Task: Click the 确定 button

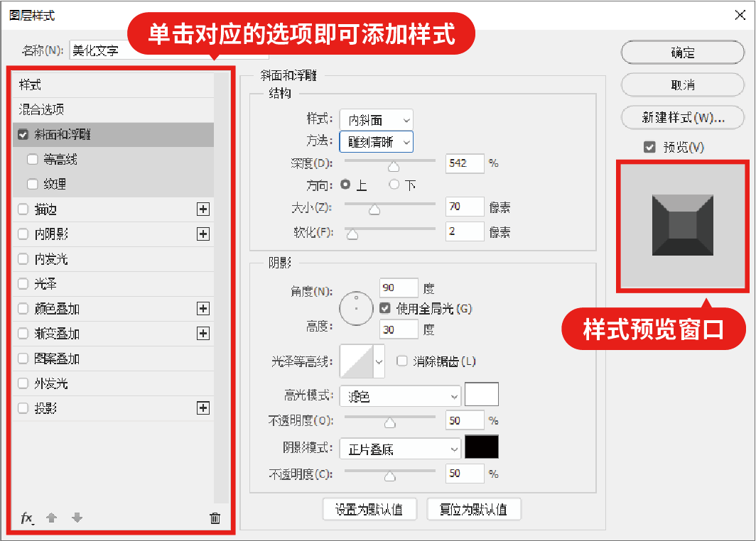Action: coord(682,53)
